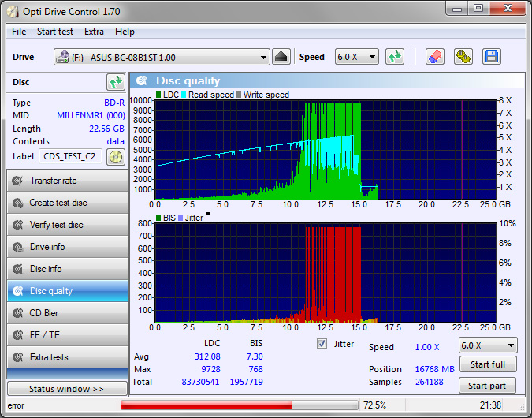532x418 pixels.
Task: Select CD Bler in sidebar
Action: pos(66,313)
